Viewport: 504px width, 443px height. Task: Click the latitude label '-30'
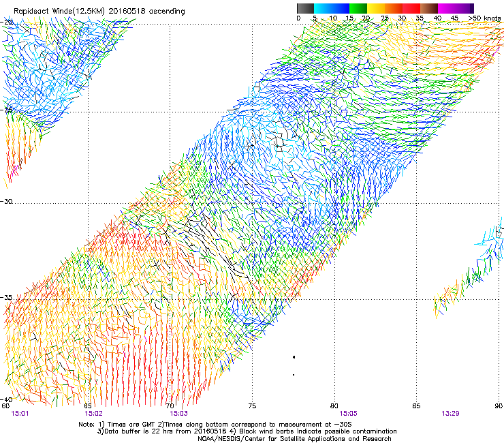pos(7,201)
